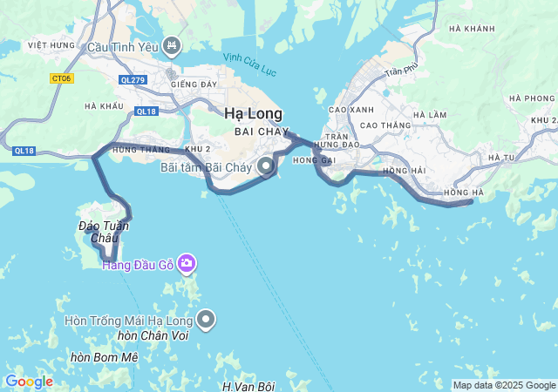558x392 pixels.
Task: Select the Hà Khánh label
Action: [472, 29]
